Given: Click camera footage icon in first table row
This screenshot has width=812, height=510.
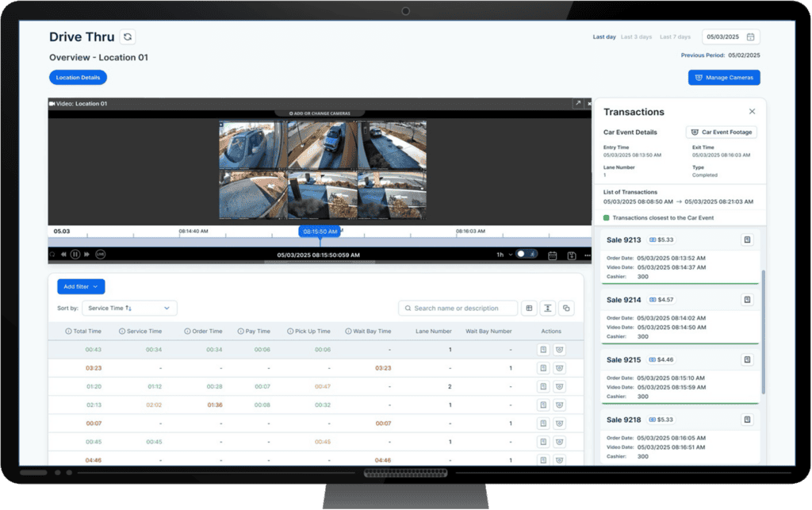Looking at the screenshot, I should [x=559, y=349].
